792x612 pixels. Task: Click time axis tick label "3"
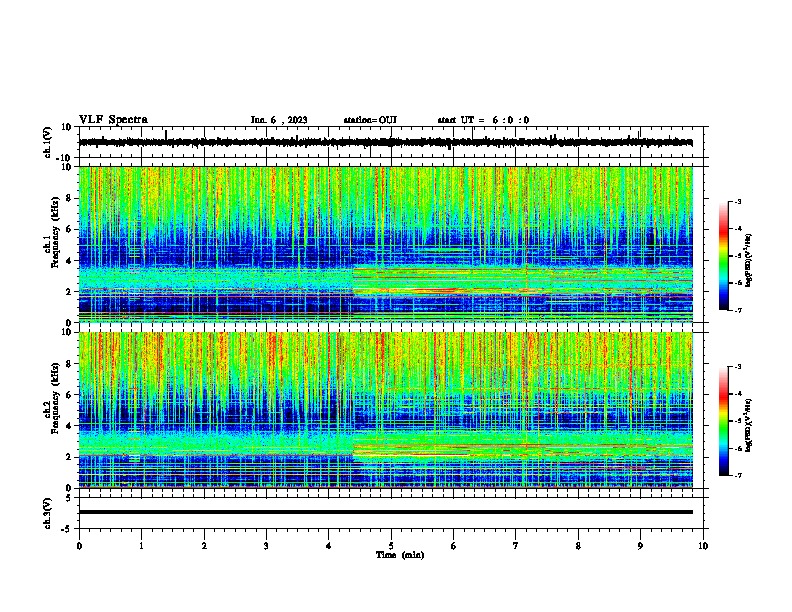point(267,546)
